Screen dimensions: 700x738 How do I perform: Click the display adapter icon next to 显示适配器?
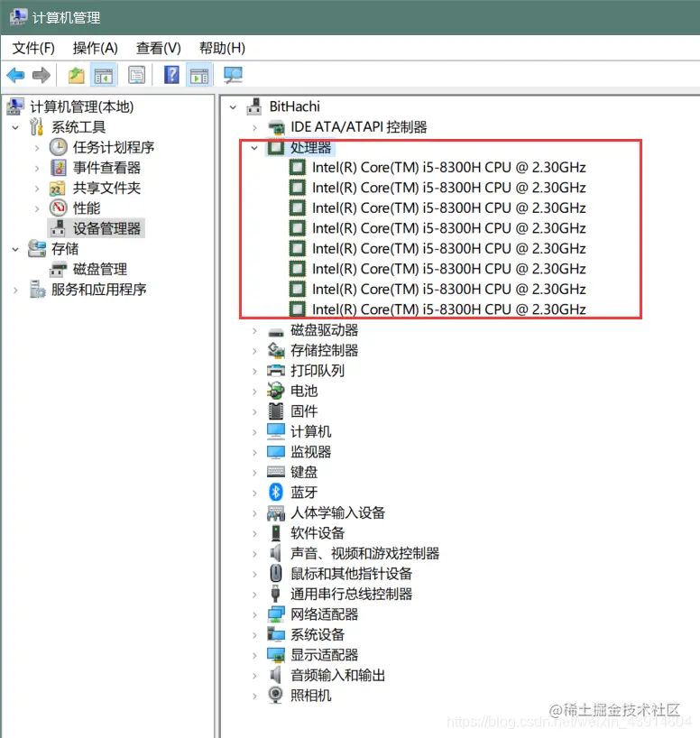coord(276,655)
